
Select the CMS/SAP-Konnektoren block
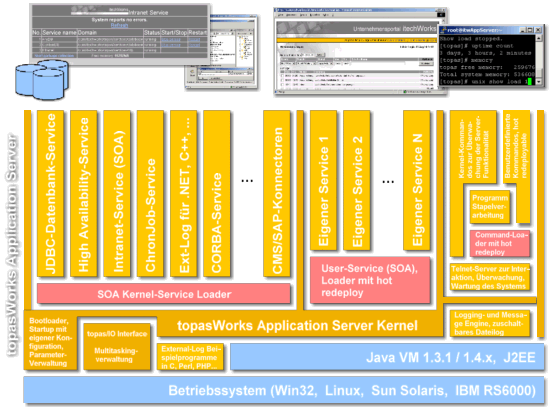pos(277,193)
